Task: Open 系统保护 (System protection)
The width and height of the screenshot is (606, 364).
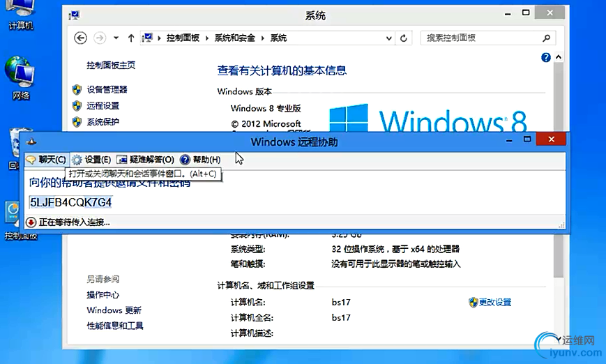Action: (x=103, y=122)
